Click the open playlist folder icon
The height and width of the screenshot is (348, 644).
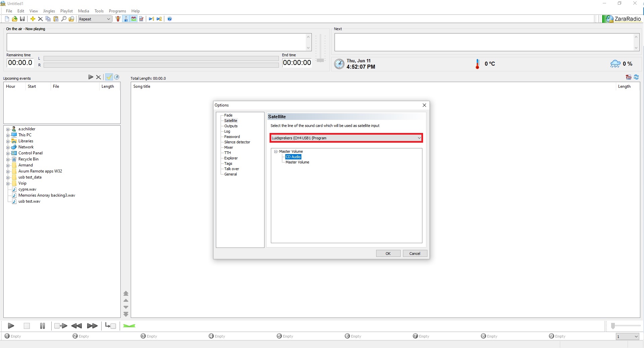point(14,19)
